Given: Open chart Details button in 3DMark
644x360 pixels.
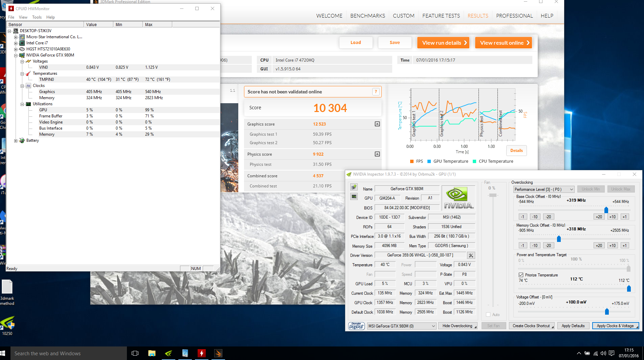Looking at the screenshot, I should tap(516, 151).
